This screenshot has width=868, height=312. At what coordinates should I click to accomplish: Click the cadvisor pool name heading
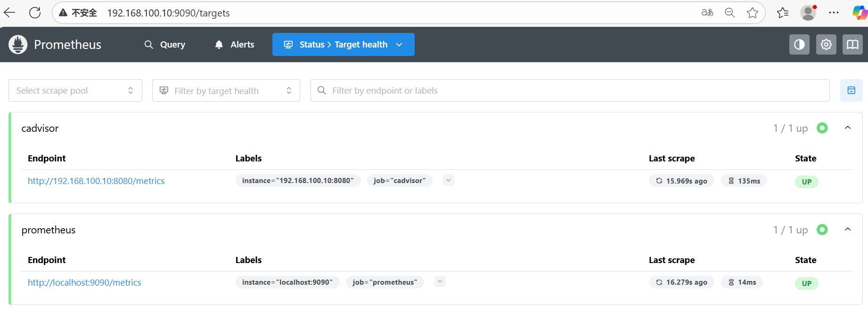pos(40,128)
